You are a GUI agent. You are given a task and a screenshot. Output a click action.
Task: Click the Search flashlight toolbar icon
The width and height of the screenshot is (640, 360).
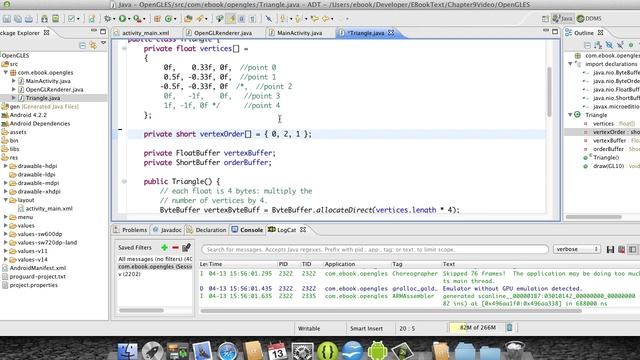tap(200, 19)
